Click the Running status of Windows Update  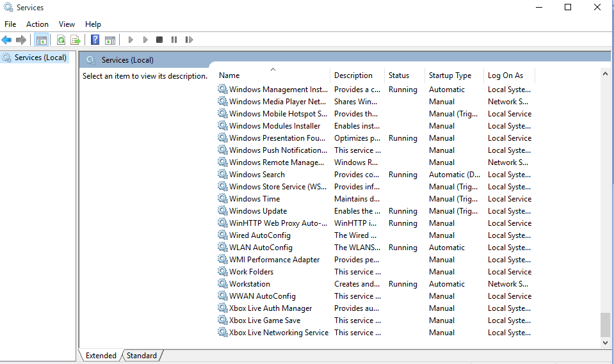coord(403,210)
